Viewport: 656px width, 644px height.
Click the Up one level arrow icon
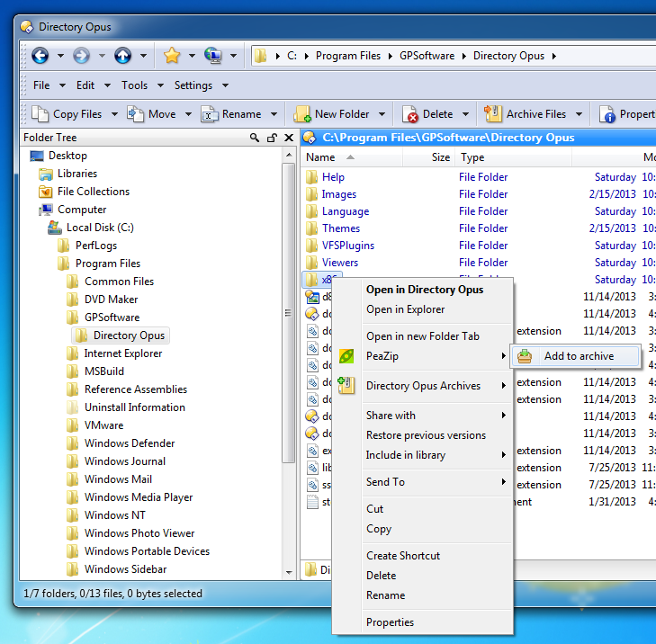click(x=122, y=56)
